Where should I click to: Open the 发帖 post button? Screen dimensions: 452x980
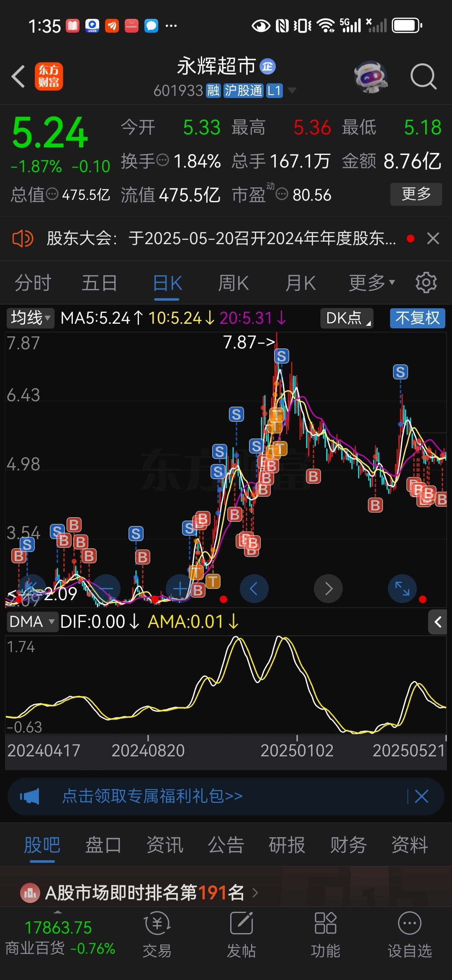(241, 935)
